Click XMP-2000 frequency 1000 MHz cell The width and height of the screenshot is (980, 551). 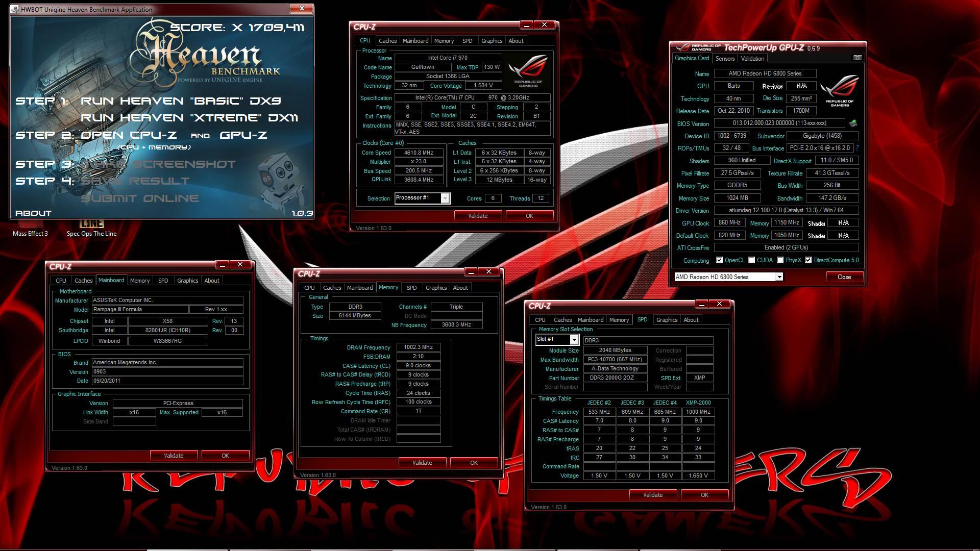[698, 412]
